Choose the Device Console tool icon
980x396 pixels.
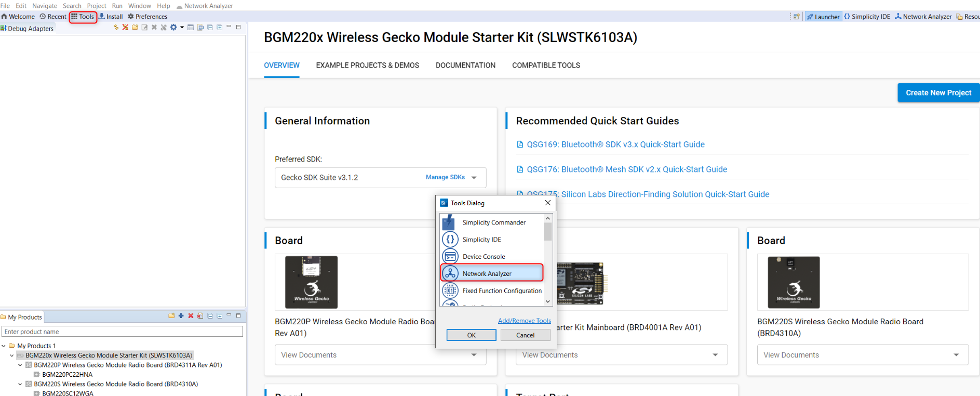click(450, 256)
